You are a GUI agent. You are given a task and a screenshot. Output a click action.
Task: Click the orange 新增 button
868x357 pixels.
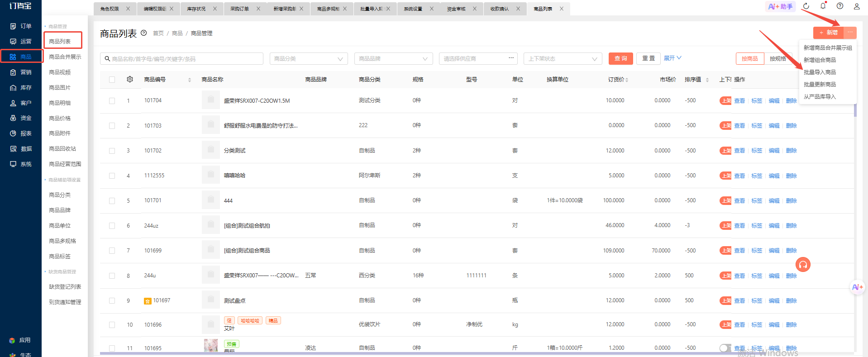[x=829, y=33]
